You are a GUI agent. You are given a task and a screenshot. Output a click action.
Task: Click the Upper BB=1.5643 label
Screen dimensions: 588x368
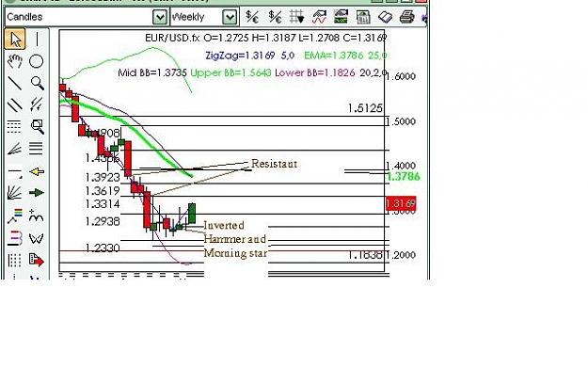(x=230, y=72)
